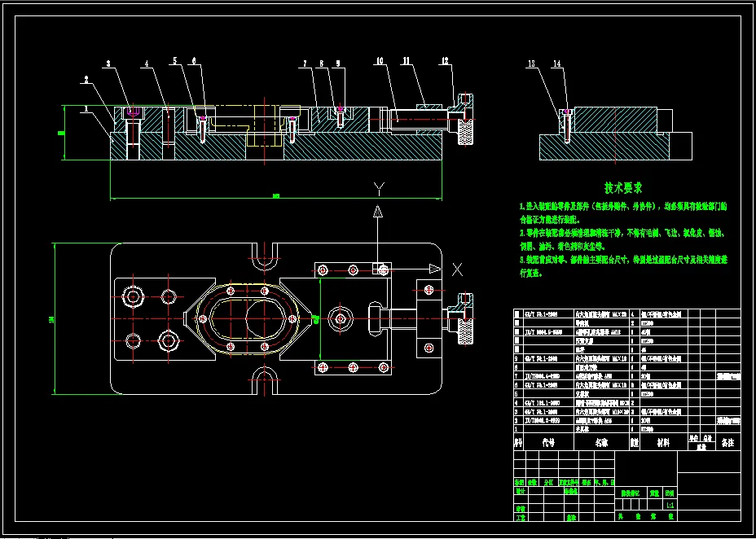Select callout number 13 in side view
This screenshot has height=539, width=756.
tap(531, 64)
